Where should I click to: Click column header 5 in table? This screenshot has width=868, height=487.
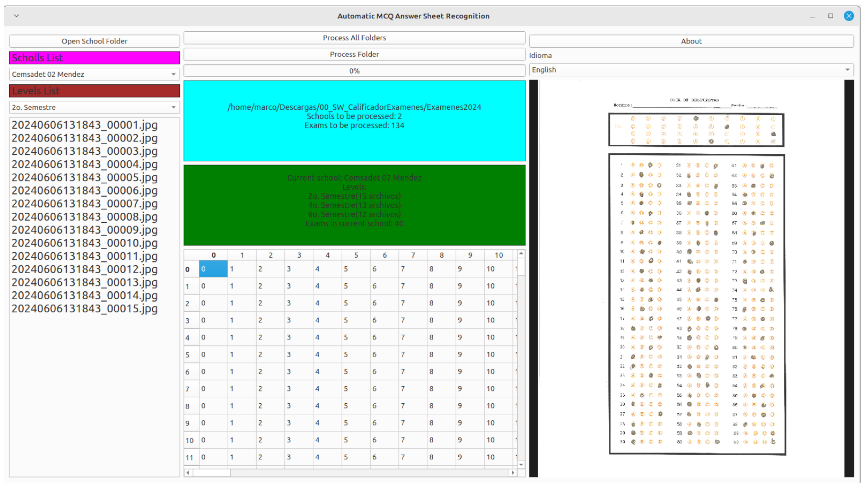tap(356, 255)
